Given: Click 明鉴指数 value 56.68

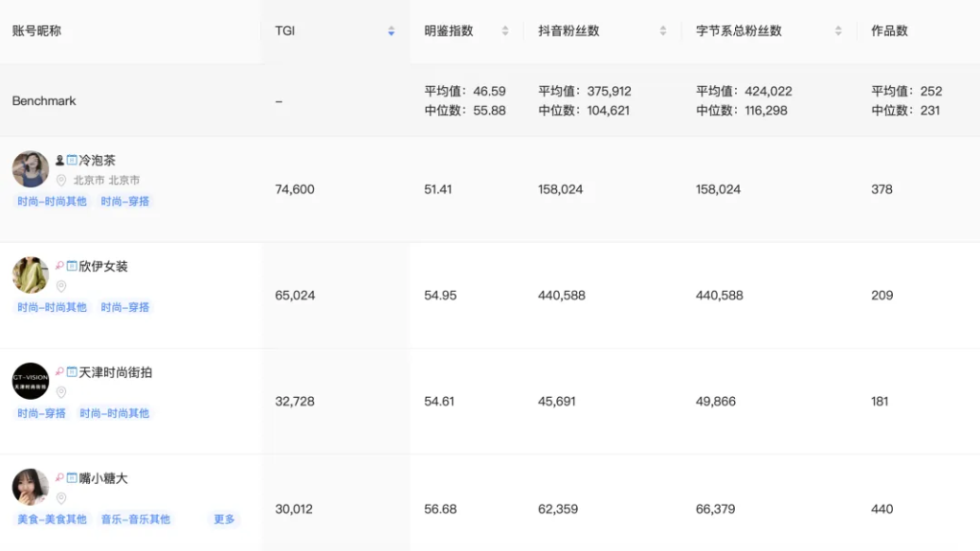Looking at the screenshot, I should point(440,509).
